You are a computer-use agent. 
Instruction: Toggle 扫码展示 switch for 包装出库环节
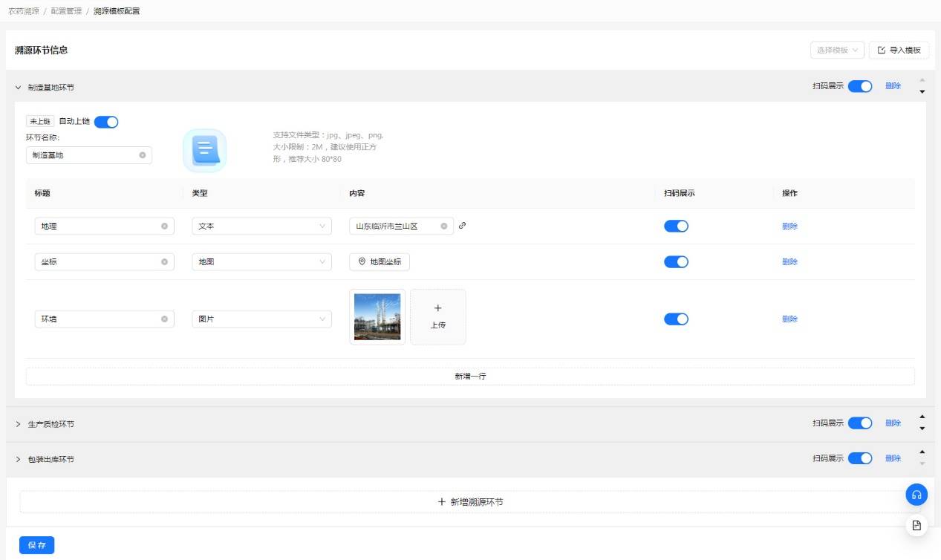[x=860, y=458]
